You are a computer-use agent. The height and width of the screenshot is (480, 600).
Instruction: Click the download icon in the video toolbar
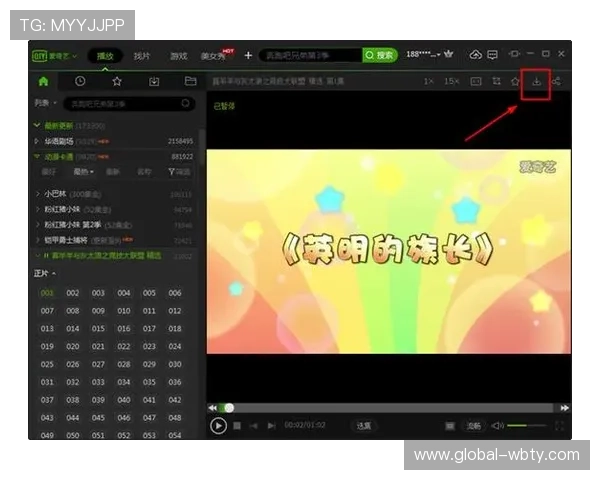coord(536,81)
